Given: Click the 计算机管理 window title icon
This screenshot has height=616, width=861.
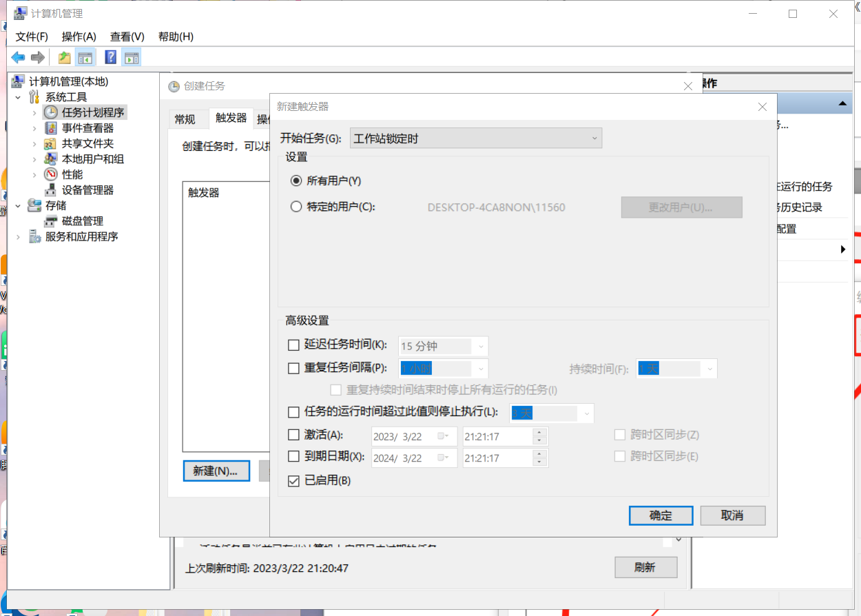Looking at the screenshot, I should click(x=21, y=14).
